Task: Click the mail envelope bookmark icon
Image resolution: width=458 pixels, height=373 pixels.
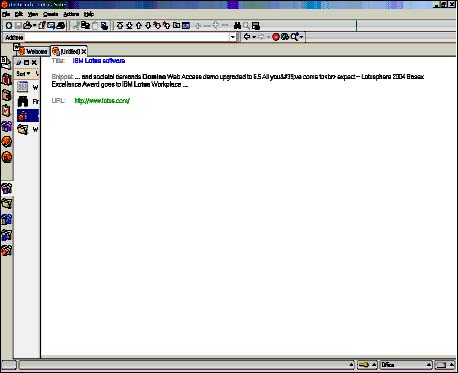Action: [x=6, y=62]
